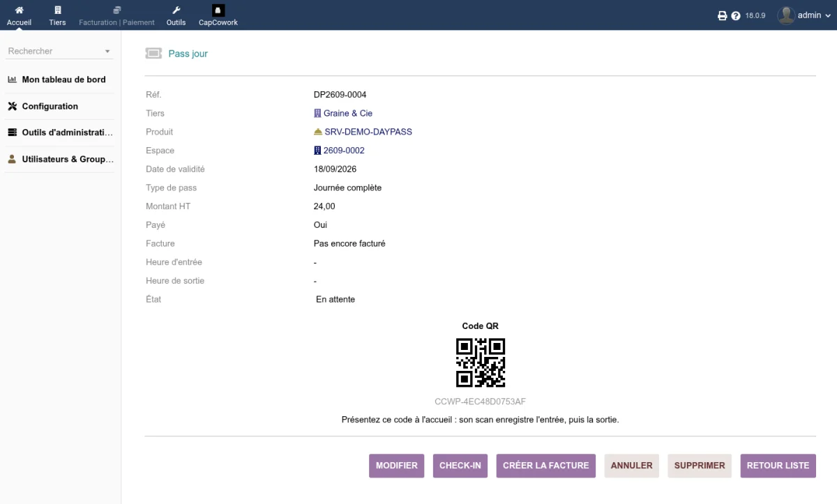The image size is (837, 504).
Task: Open the Outils wrench menu
Action: (176, 15)
